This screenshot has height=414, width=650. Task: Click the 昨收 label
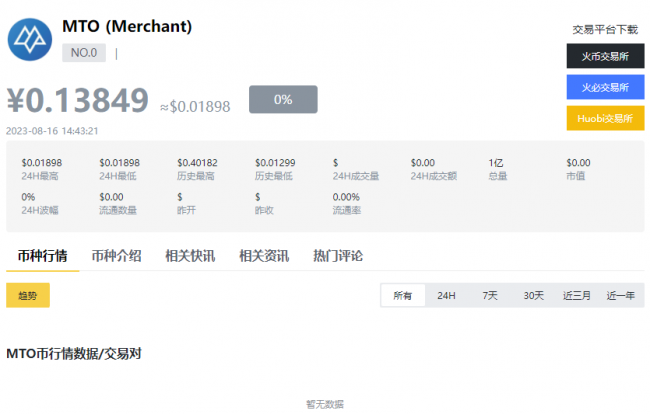264,211
